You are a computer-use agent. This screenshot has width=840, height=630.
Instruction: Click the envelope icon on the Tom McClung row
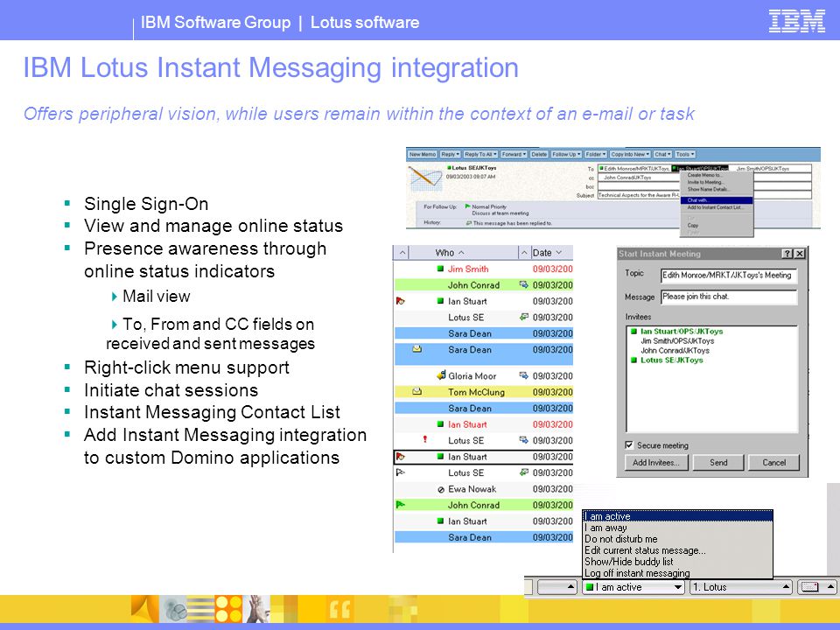point(416,392)
